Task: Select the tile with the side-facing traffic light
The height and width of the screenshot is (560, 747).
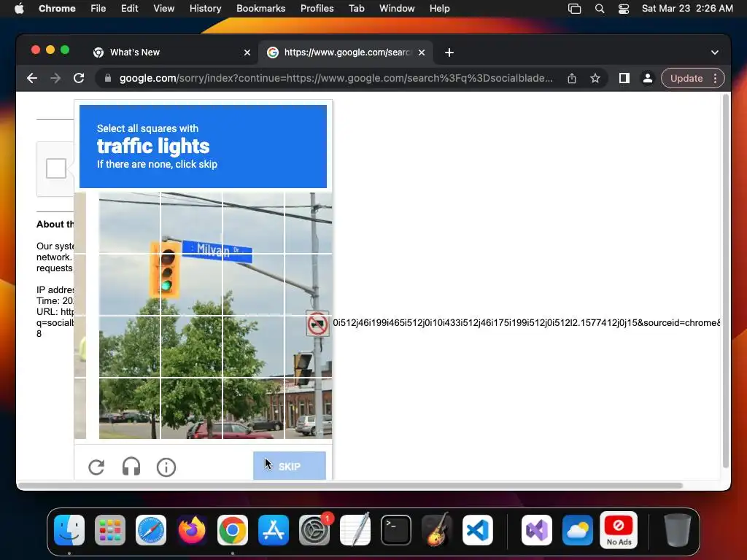Action: pyautogui.click(x=309, y=346)
